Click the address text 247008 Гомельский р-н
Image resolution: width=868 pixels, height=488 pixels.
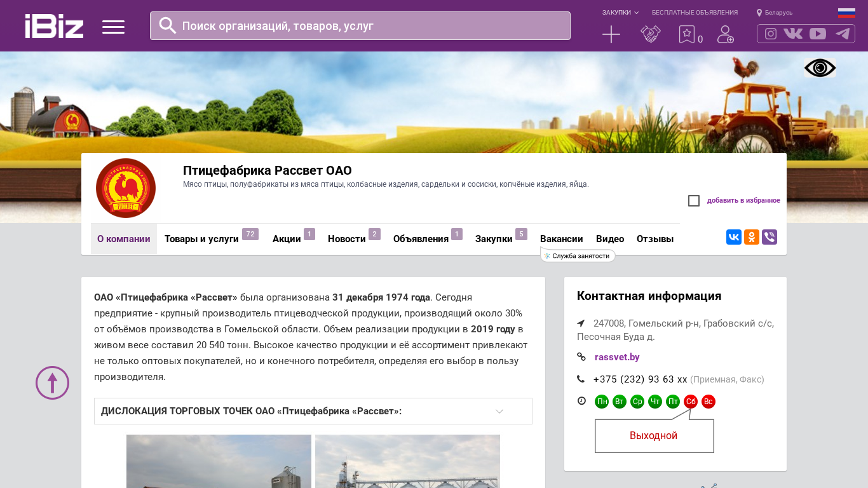point(675,330)
